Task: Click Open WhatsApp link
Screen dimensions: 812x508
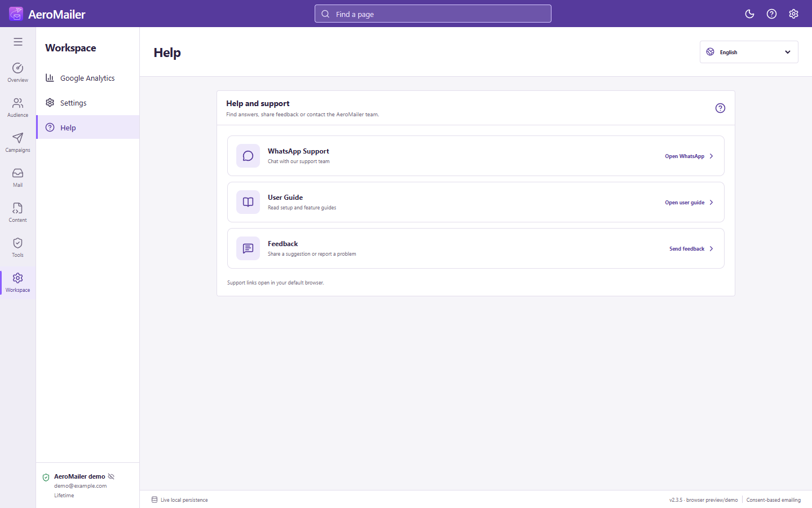Action: coord(689,156)
